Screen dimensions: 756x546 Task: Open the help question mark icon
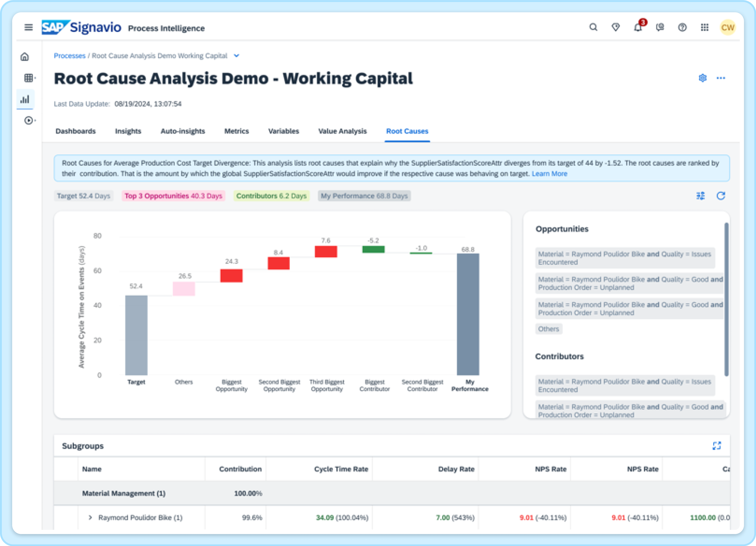pos(682,27)
